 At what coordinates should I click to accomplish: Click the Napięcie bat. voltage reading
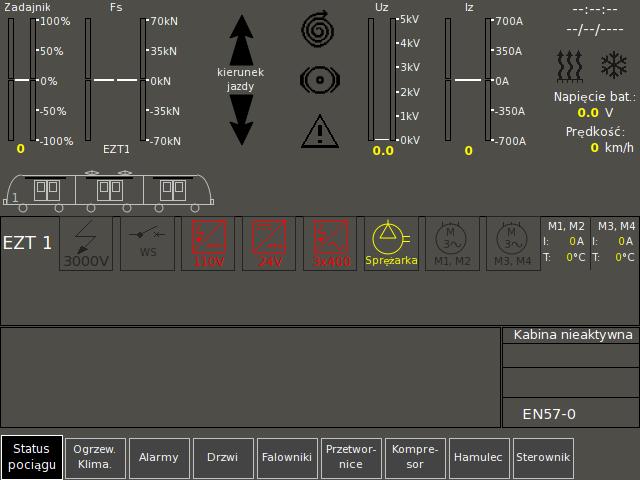(595, 112)
